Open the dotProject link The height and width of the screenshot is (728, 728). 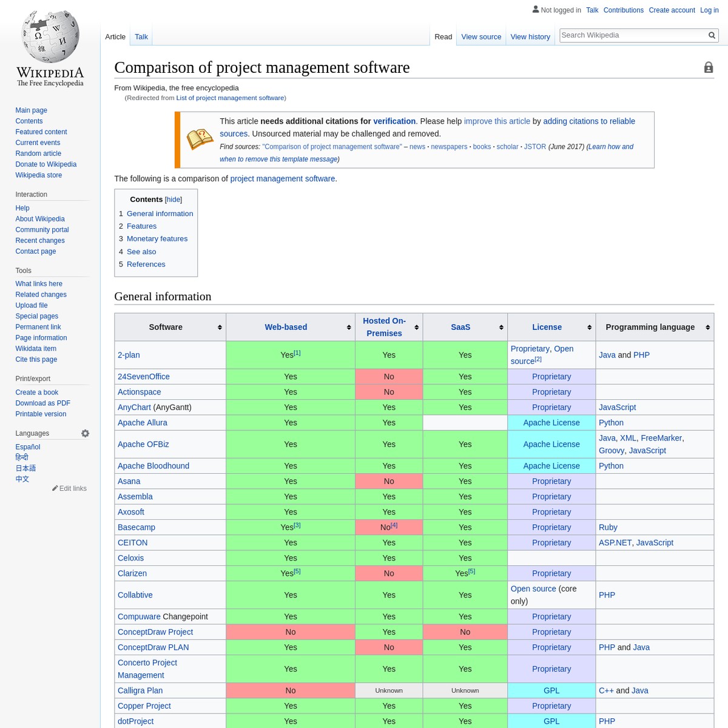pyautogui.click(x=136, y=721)
